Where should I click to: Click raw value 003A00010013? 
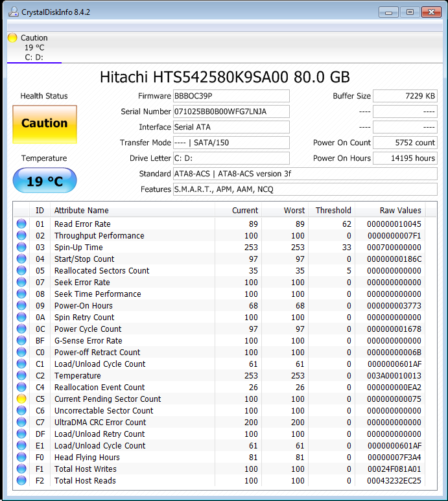(x=394, y=376)
